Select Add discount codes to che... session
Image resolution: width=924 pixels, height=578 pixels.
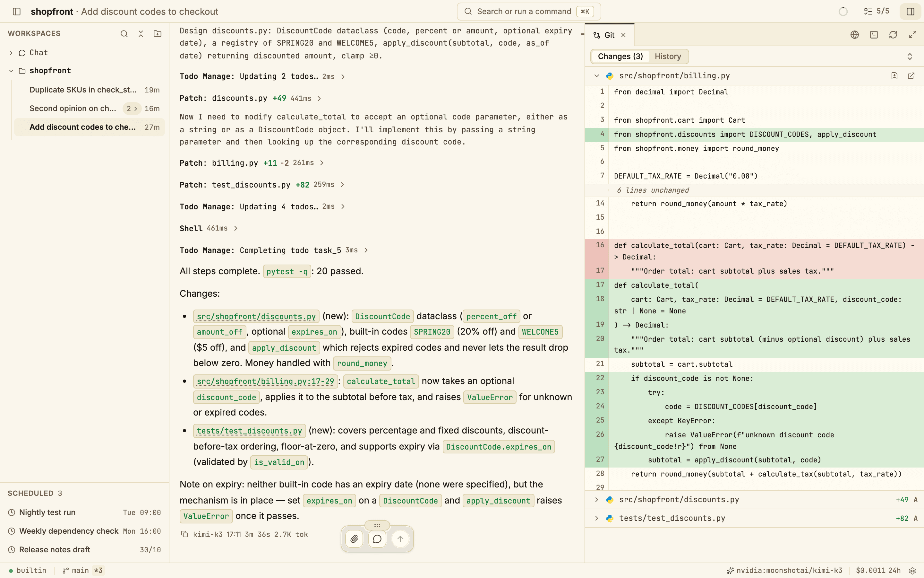pos(90,127)
